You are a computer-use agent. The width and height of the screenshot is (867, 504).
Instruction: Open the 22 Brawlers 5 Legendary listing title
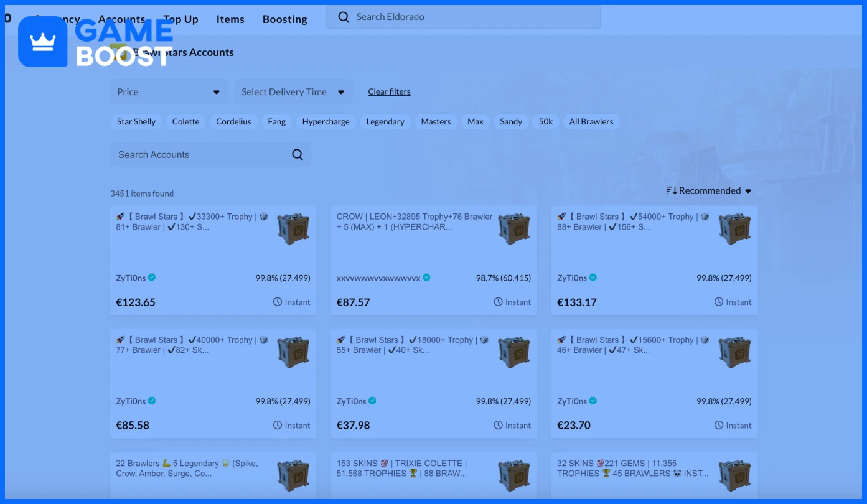[x=187, y=468]
